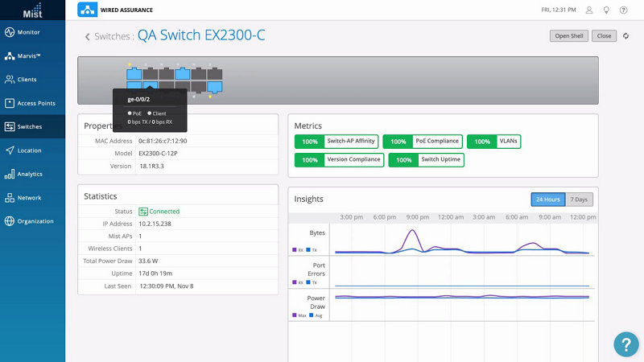Screen dimensions: 644x362
Task: Open Access Points from sidebar
Action: point(32,103)
